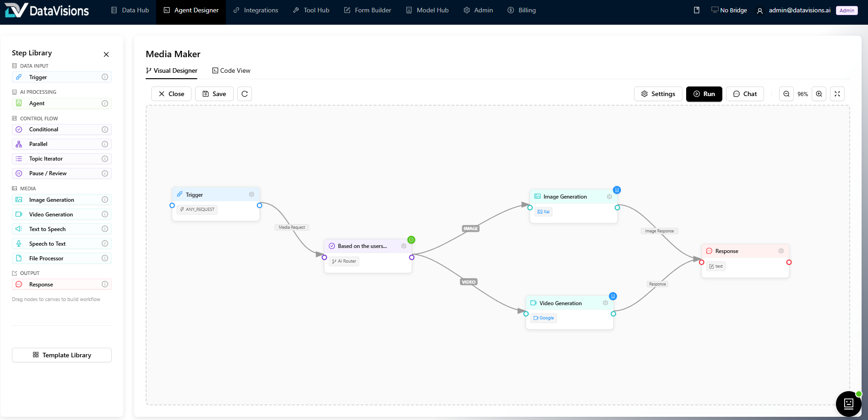Screen dimensions: 868x420
Task: Refresh the workflow with reload icon
Action: pos(245,94)
